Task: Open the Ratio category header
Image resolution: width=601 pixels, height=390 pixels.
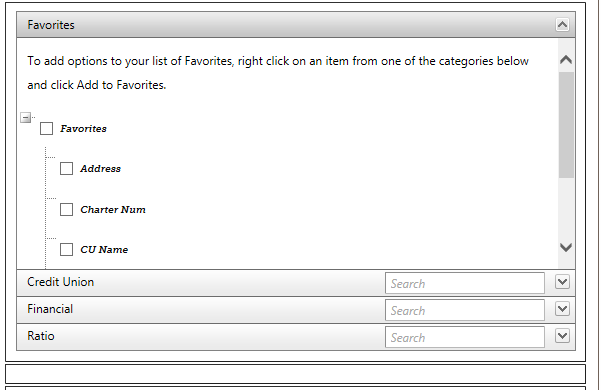Action: click(41, 336)
